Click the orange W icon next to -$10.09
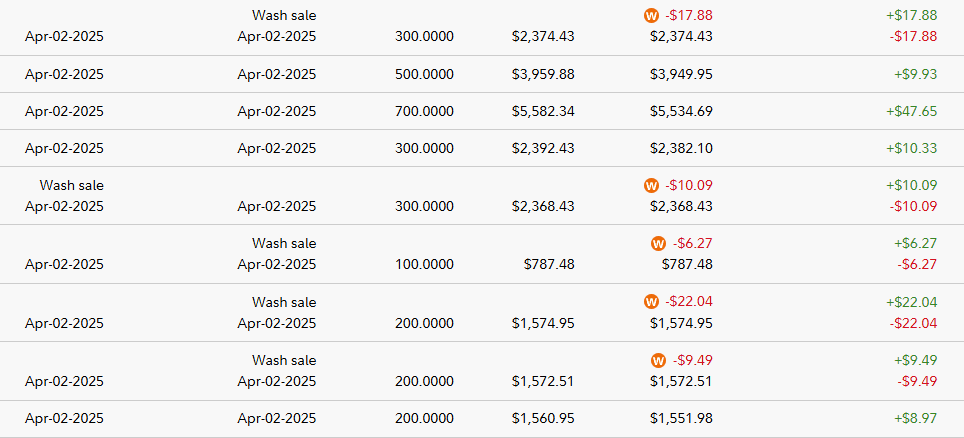 tap(652, 186)
